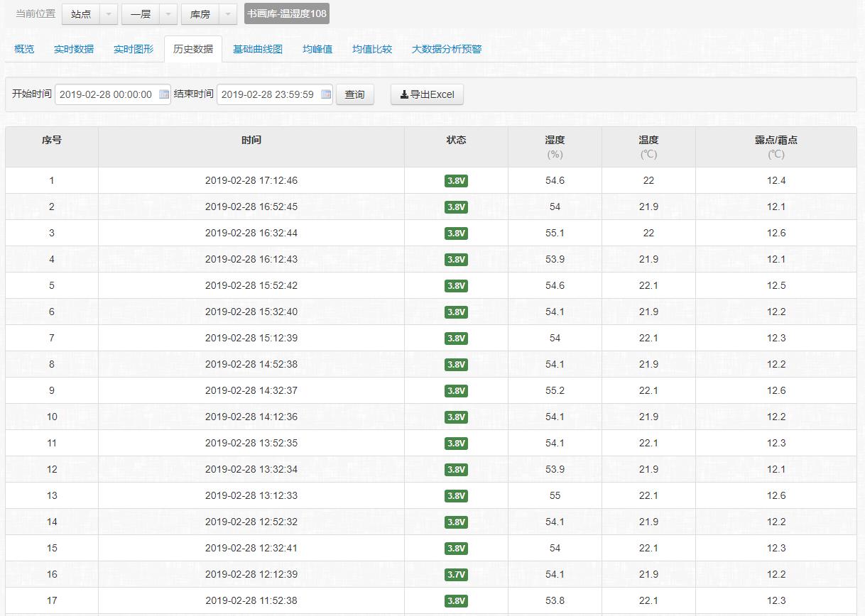Click the 导出Excel export button

tap(427, 94)
